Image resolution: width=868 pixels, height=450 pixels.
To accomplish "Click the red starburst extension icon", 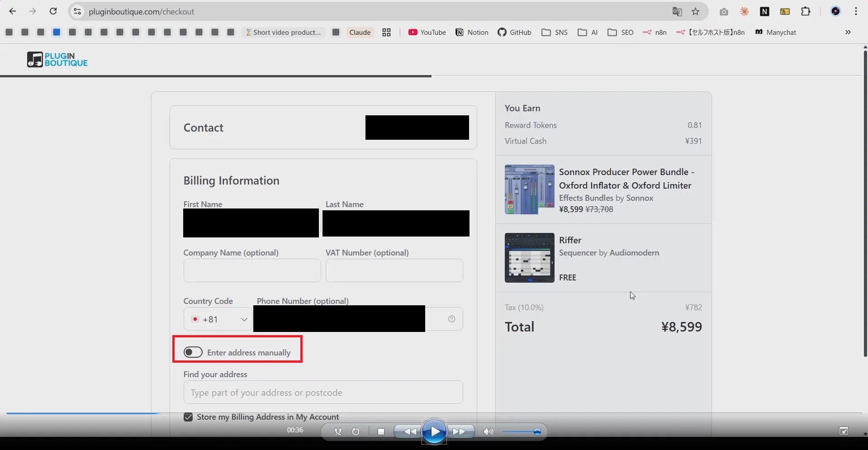I will coord(744,11).
